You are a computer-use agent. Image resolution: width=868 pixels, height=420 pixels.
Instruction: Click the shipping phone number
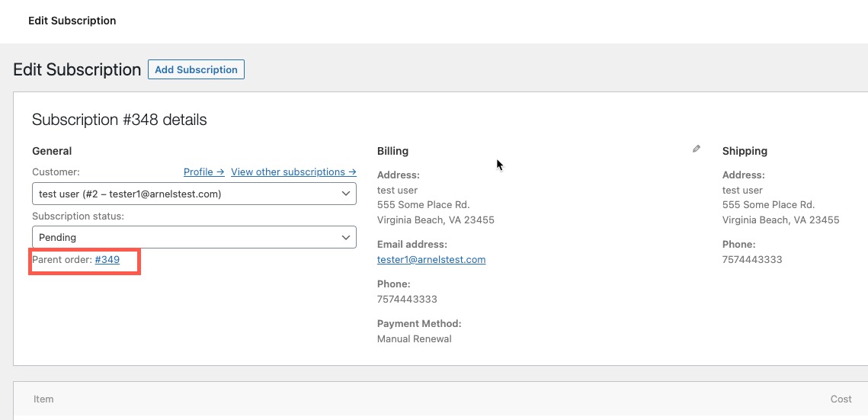752,260
